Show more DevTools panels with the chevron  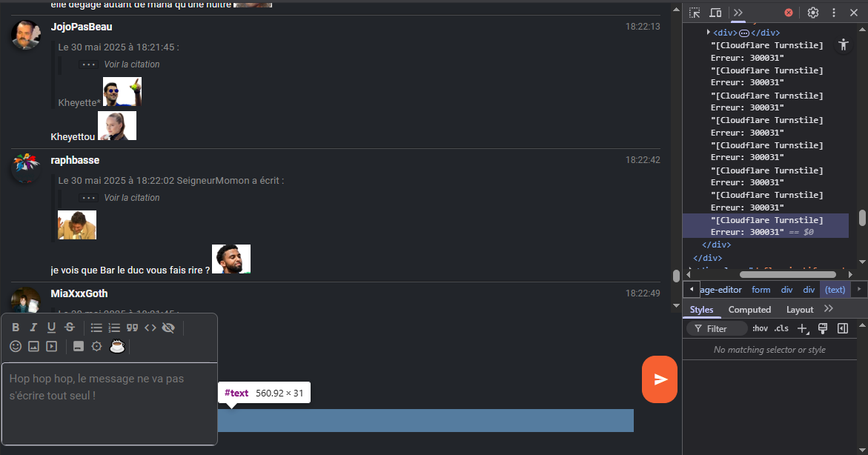[x=738, y=12]
